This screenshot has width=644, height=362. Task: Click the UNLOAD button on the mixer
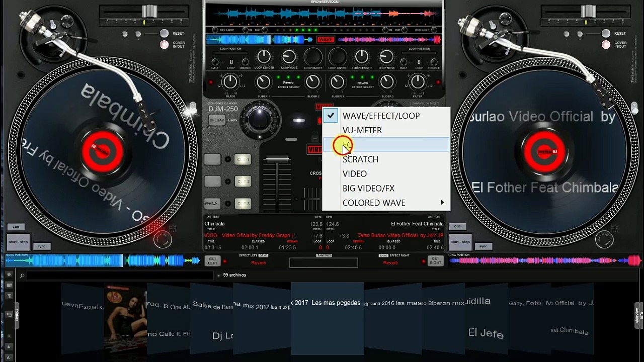217,121
